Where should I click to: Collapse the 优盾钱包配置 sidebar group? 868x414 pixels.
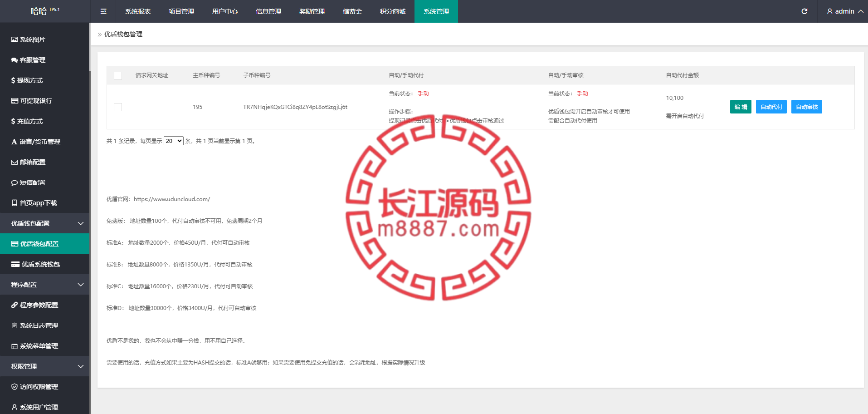click(x=81, y=223)
